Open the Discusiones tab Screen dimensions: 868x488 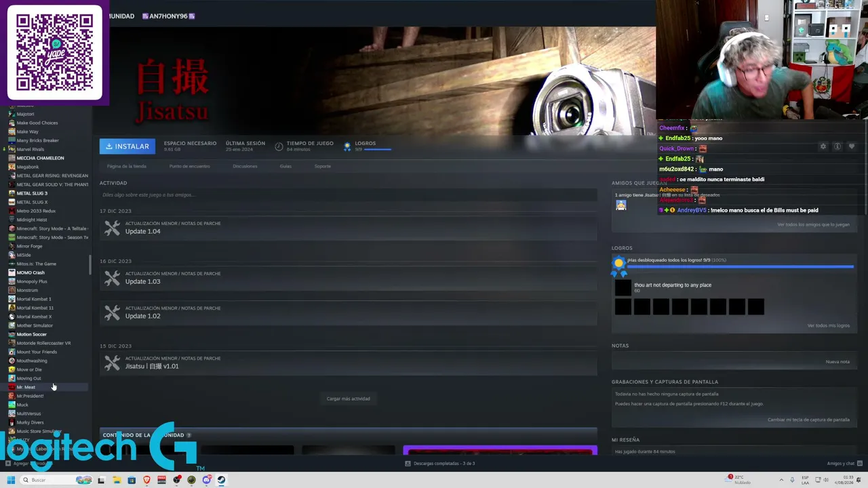[x=245, y=166]
